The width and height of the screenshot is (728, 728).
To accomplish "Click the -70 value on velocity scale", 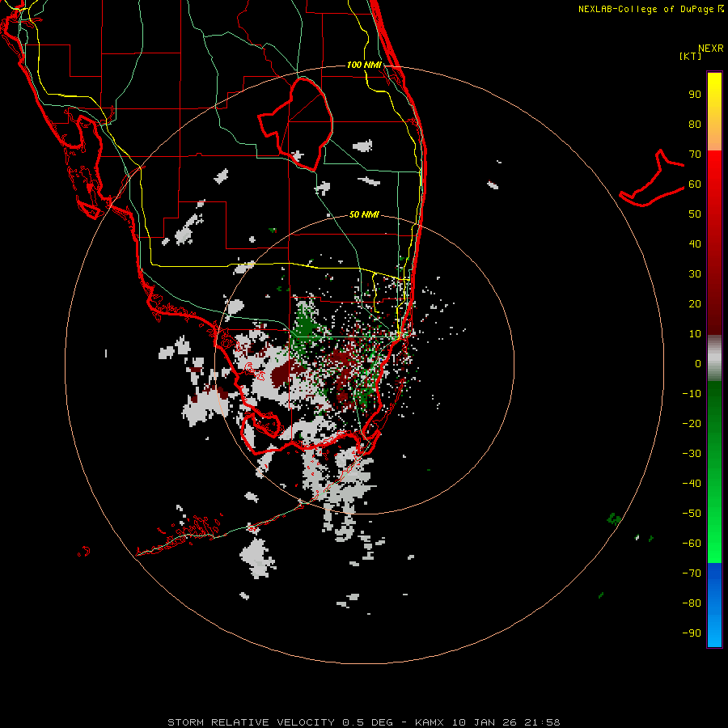I will (x=692, y=574).
